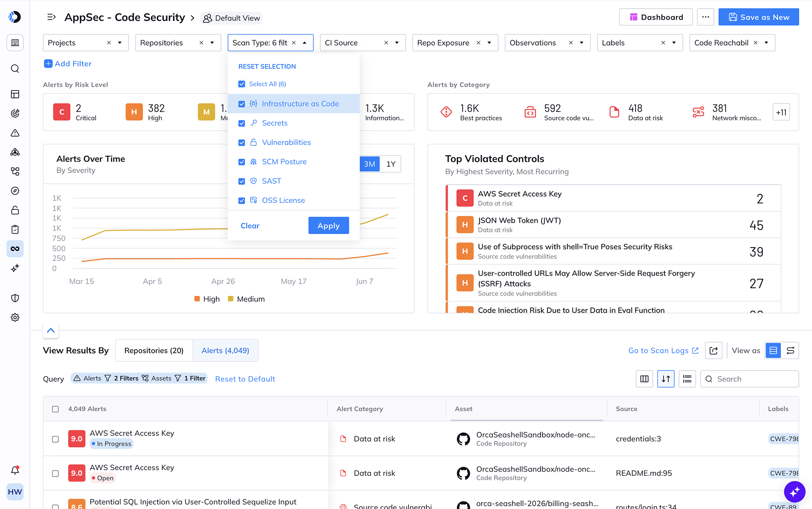The height and width of the screenshot is (509, 812).
Task: Expand the Labels filter dropdown
Action: [x=674, y=43]
